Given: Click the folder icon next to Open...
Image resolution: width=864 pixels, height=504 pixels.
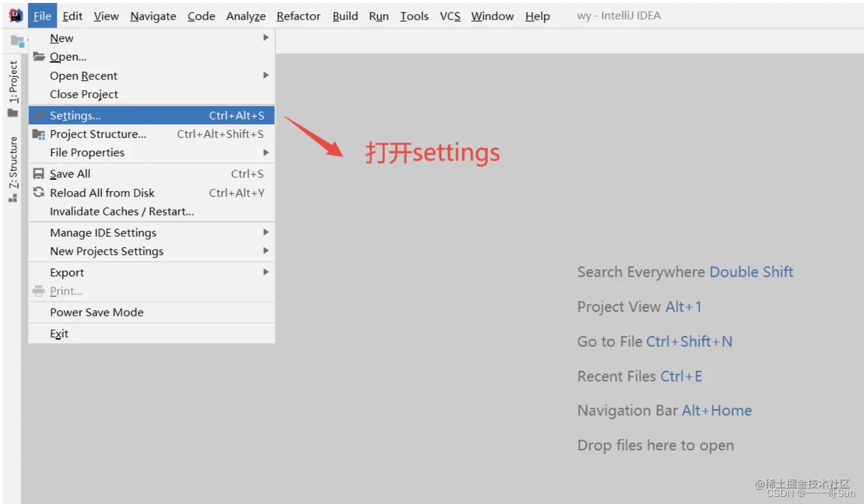Looking at the screenshot, I should coord(39,57).
